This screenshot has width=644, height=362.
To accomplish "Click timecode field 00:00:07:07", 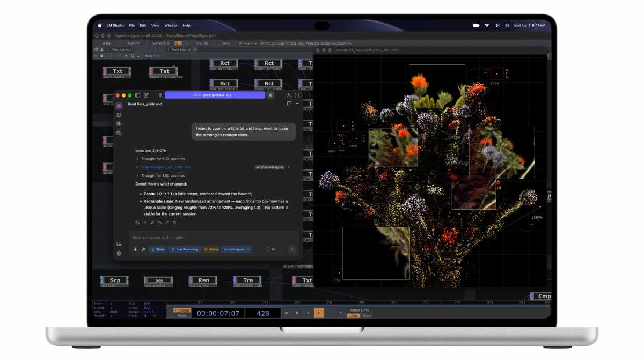I will click(218, 313).
